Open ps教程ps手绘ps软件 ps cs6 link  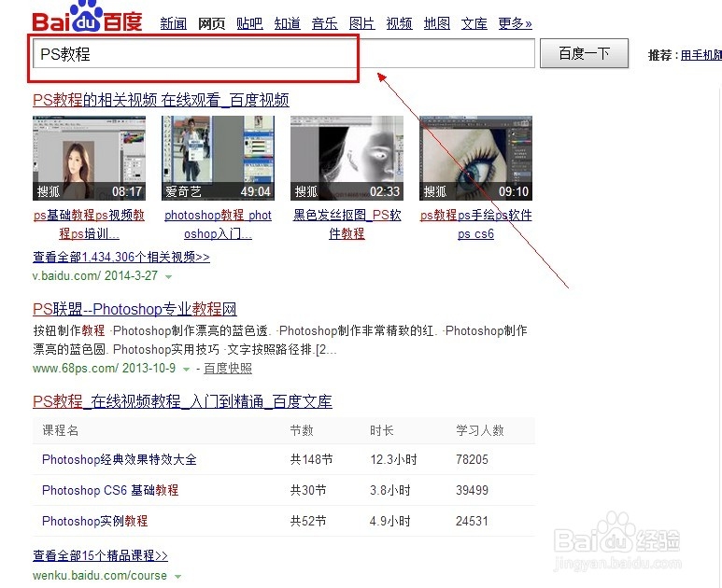[x=475, y=225]
